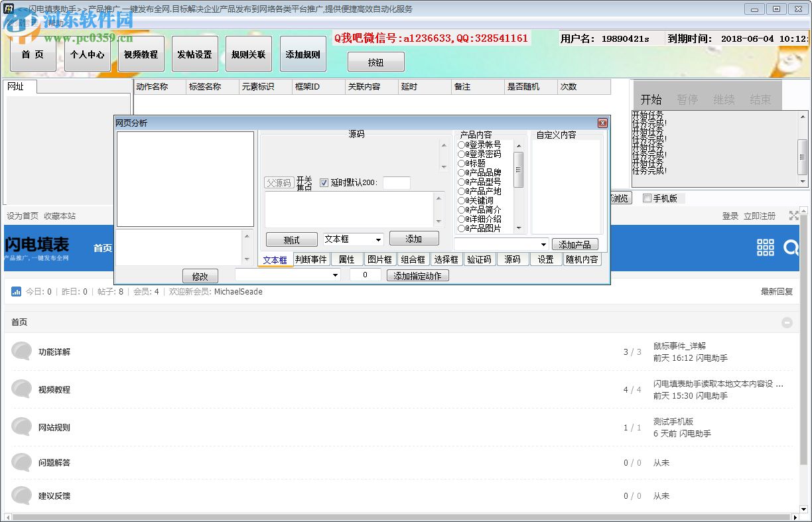The width and height of the screenshot is (812, 522).
Task: Select the @标题 radio button under 产品内容
Action: (x=462, y=163)
